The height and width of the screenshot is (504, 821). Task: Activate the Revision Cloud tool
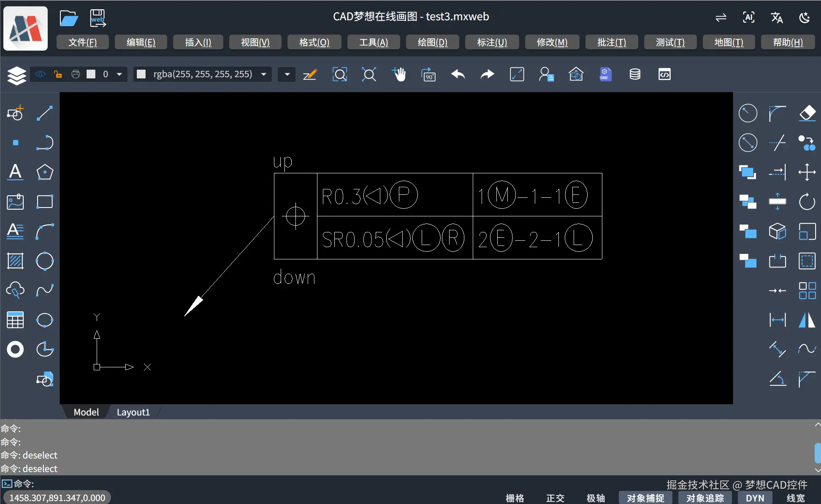15,290
